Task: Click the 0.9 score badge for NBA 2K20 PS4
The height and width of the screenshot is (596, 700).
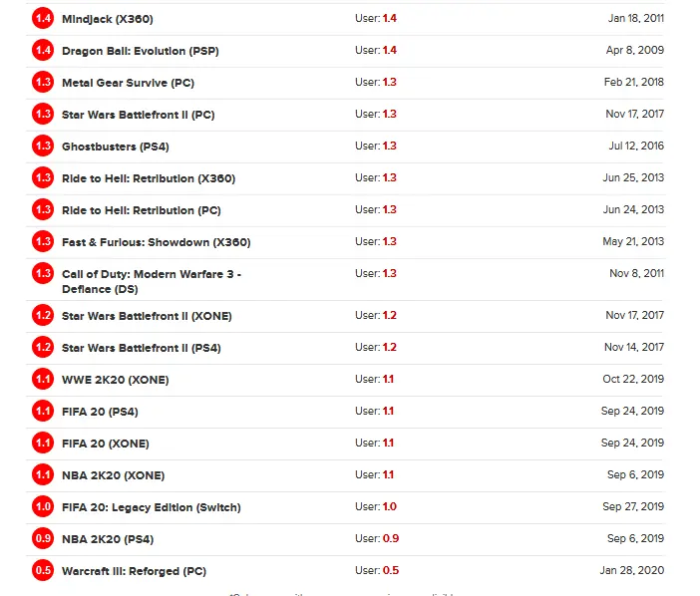Action: (43, 538)
